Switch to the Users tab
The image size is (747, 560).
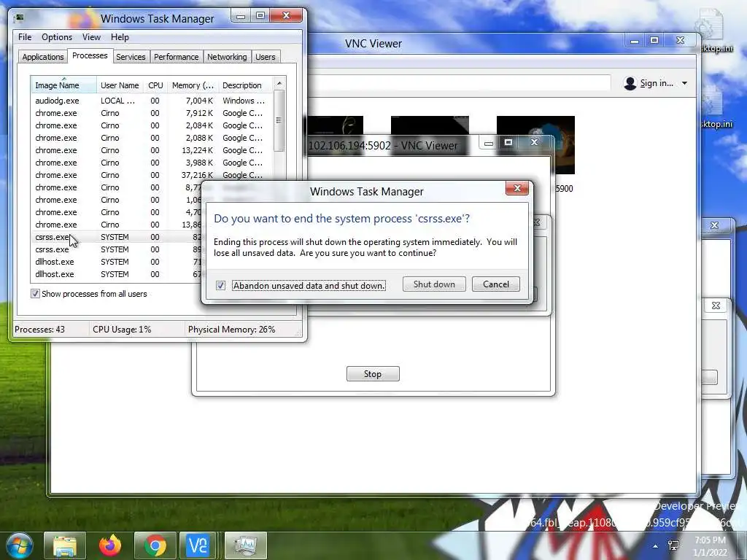tap(266, 57)
